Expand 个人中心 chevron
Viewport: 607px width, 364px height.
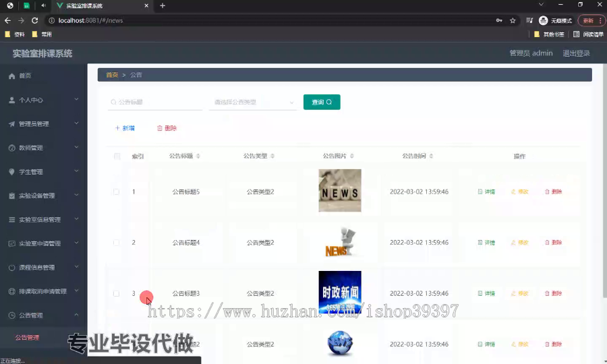[x=76, y=99]
